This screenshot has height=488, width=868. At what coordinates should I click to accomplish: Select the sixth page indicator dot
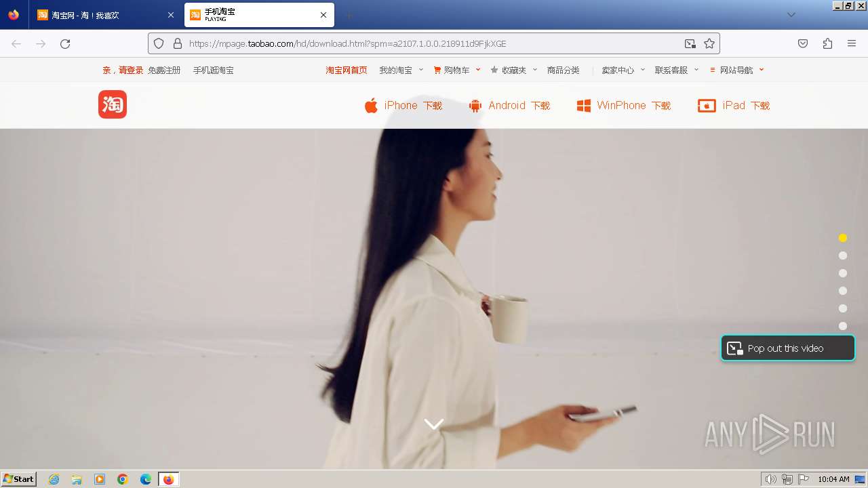pyautogui.click(x=843, y=326)
